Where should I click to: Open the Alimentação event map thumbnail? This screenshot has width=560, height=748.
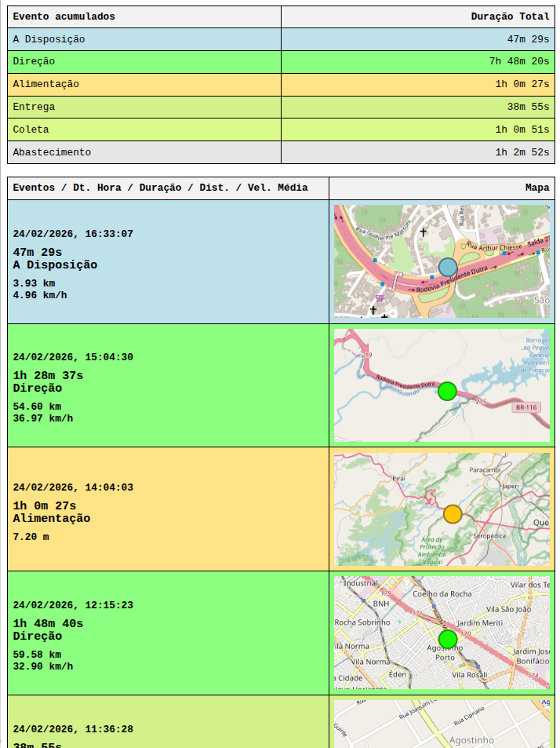[x=442, y=509]
